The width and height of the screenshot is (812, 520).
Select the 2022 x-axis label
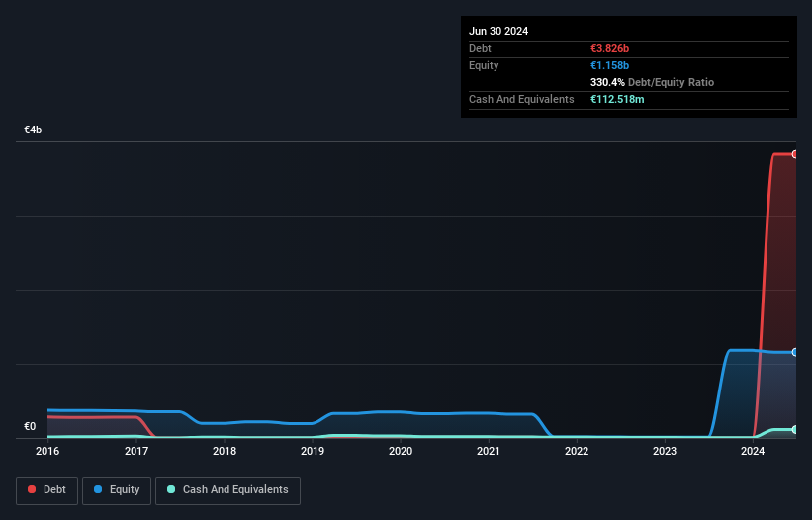577,451
